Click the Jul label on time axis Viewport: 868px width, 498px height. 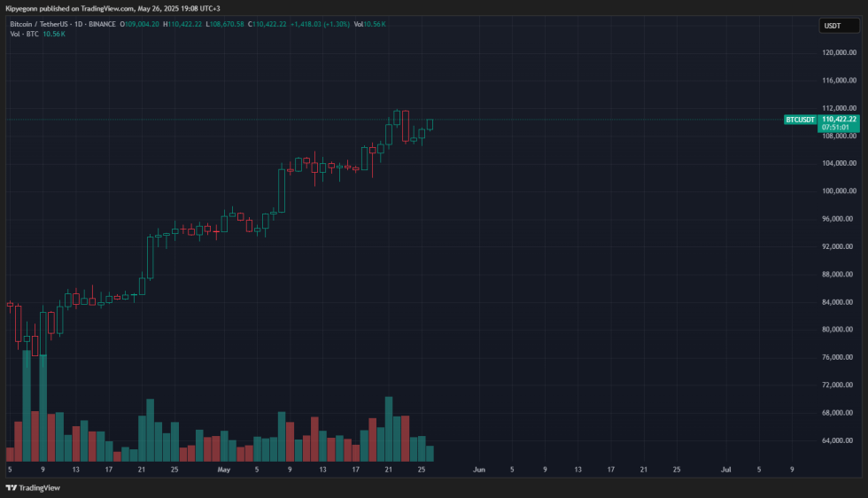click(726, 468)
